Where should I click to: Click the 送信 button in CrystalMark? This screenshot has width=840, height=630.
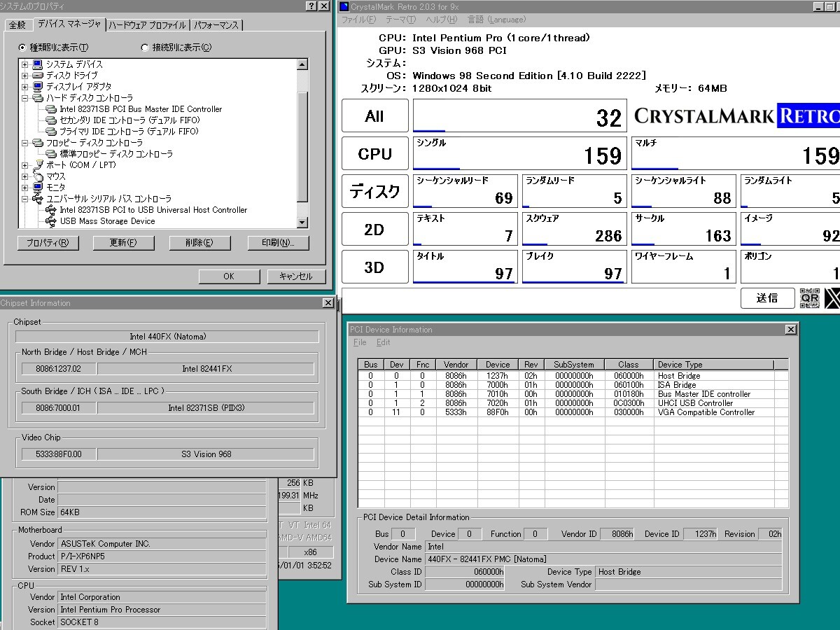(768, 298)
